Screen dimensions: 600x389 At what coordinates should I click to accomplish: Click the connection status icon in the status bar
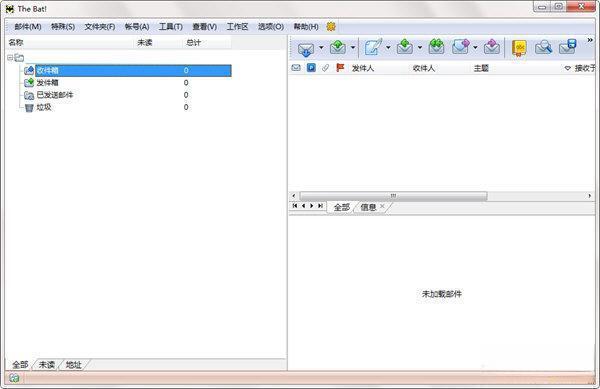(14, 378)
